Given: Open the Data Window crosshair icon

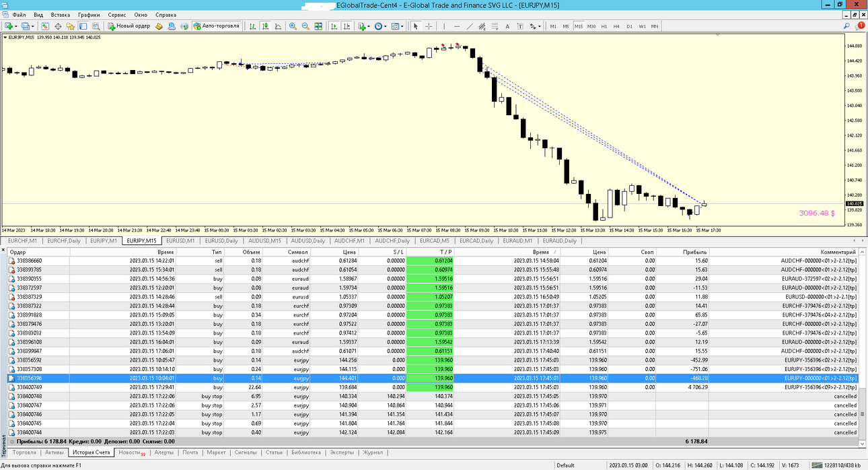Looking at the screenshot, I should (x=58, y=26).
